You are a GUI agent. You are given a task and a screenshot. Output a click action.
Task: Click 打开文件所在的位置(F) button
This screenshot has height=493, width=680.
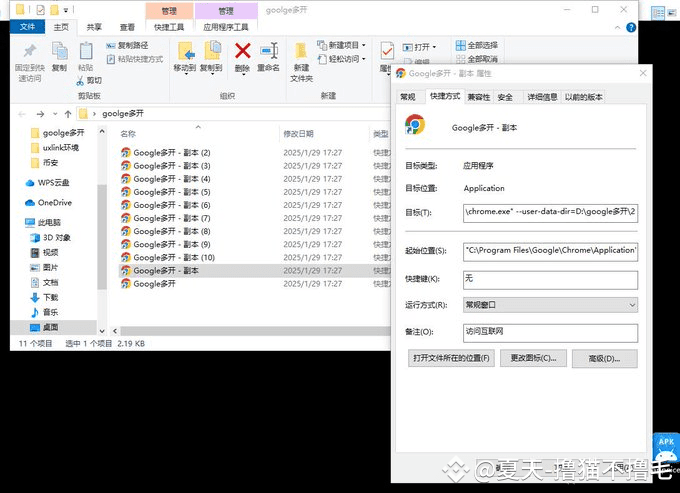[x=451, y=358]
